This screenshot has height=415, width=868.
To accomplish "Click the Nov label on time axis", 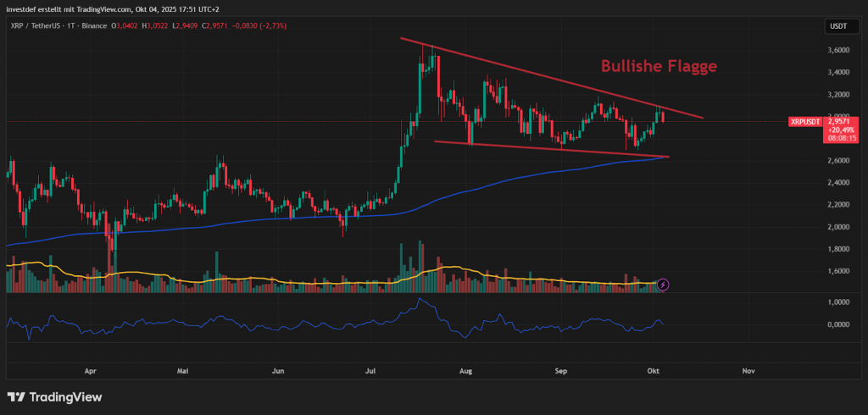I will click(748, 371).
